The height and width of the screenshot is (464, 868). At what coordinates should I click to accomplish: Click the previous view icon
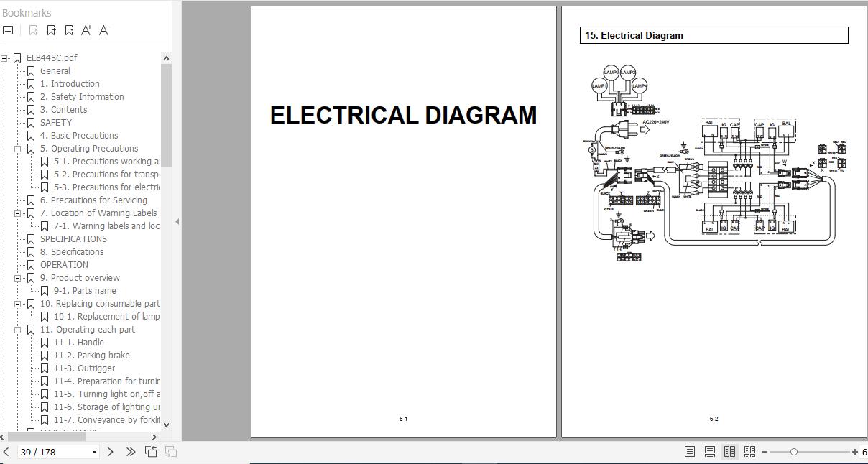[x=151, y=452]
